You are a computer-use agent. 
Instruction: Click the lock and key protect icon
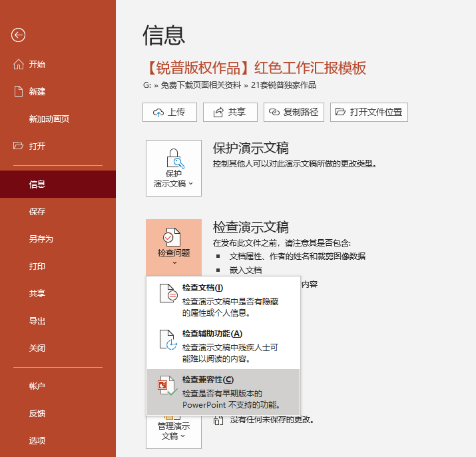(175, 158)
